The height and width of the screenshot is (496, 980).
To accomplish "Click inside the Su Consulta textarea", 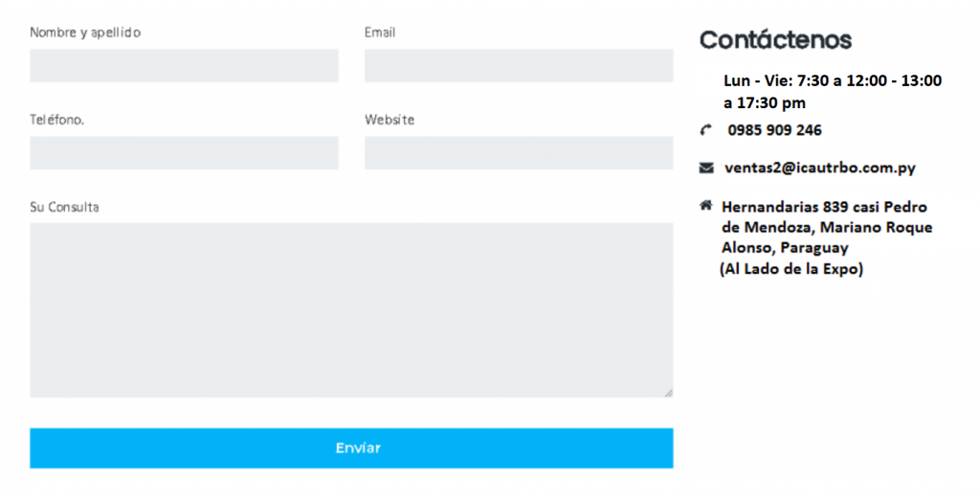I will coord(351,310).
